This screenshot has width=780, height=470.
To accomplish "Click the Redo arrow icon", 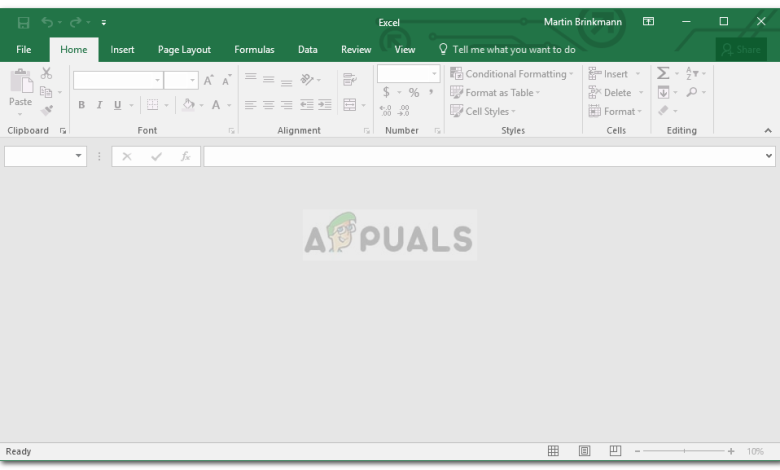I will point(76,22).
